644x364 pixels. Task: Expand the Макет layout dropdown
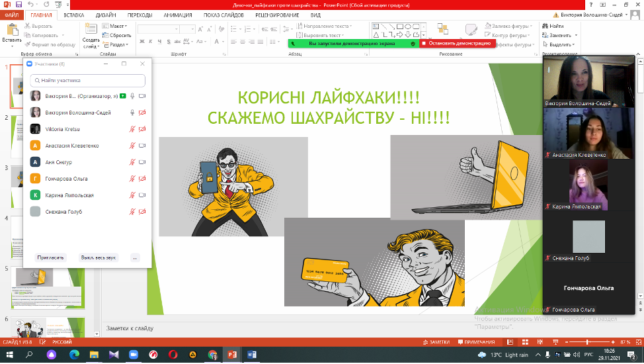(116, 26)
